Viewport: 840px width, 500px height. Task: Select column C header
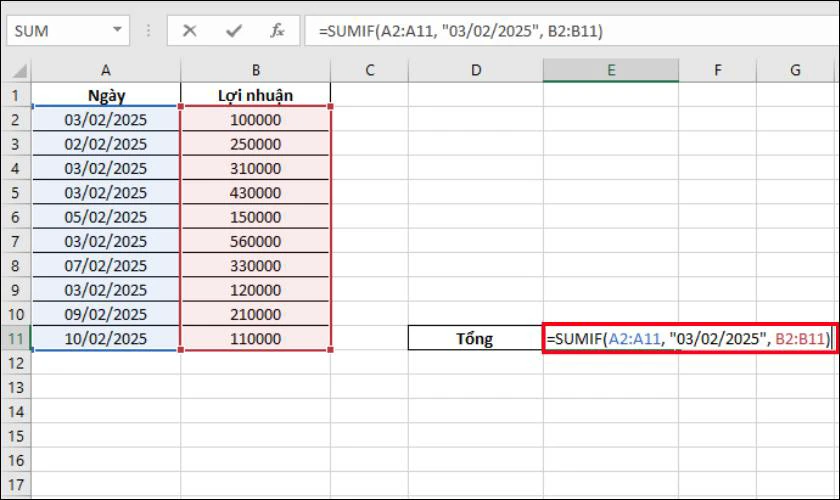pos(369,70)
